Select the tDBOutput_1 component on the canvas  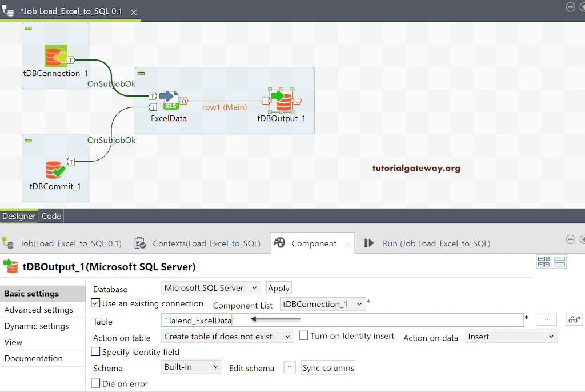click(x=281, y=100)
